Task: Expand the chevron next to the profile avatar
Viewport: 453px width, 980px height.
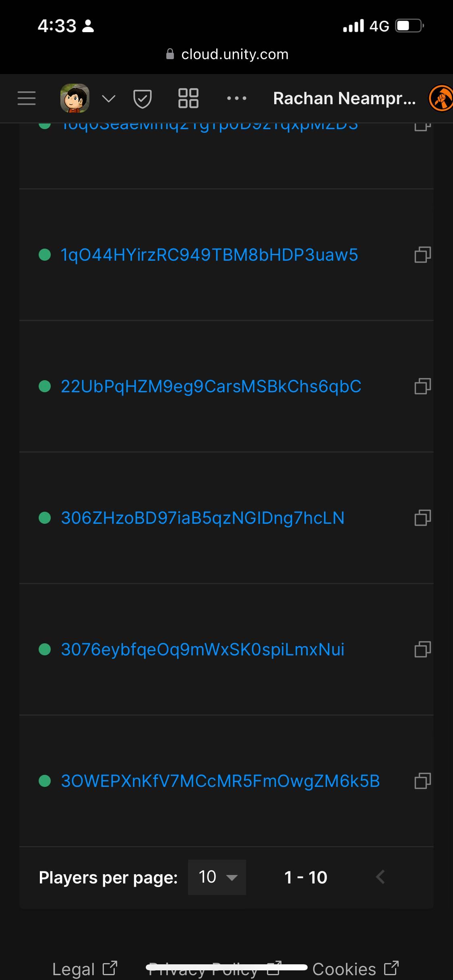Action: [108, 98]
